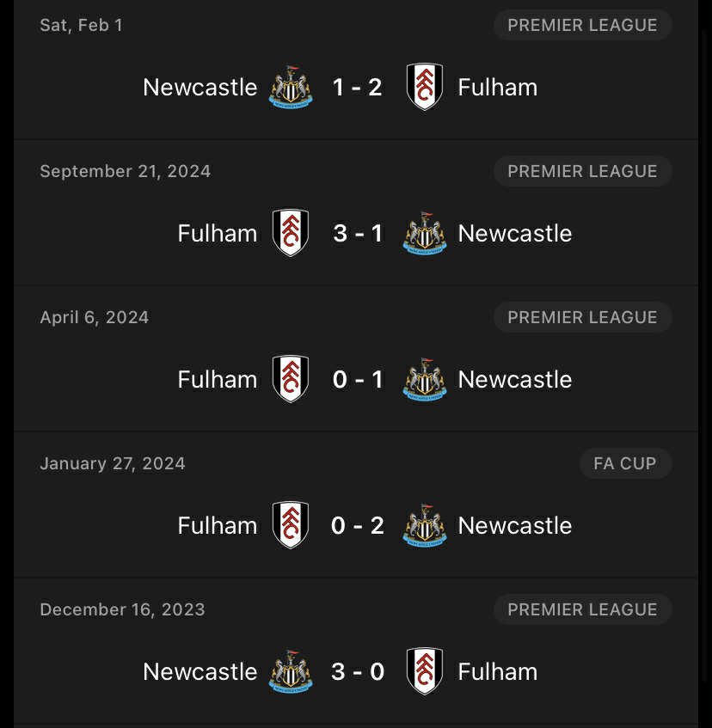View the 3 - 0 Newcastle win score
The height and width of the screenshot is (728, 712).
point(358,671)
